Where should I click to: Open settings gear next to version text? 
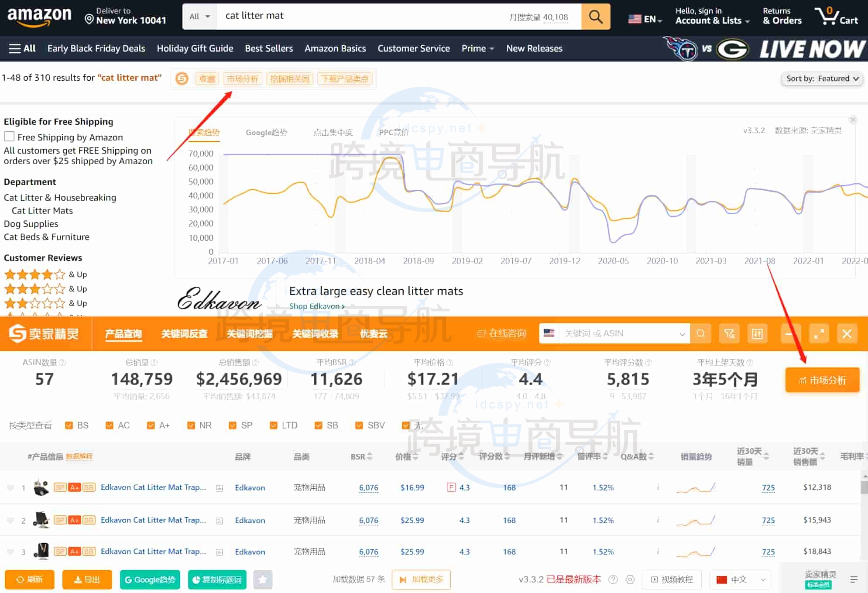(630, 579)
